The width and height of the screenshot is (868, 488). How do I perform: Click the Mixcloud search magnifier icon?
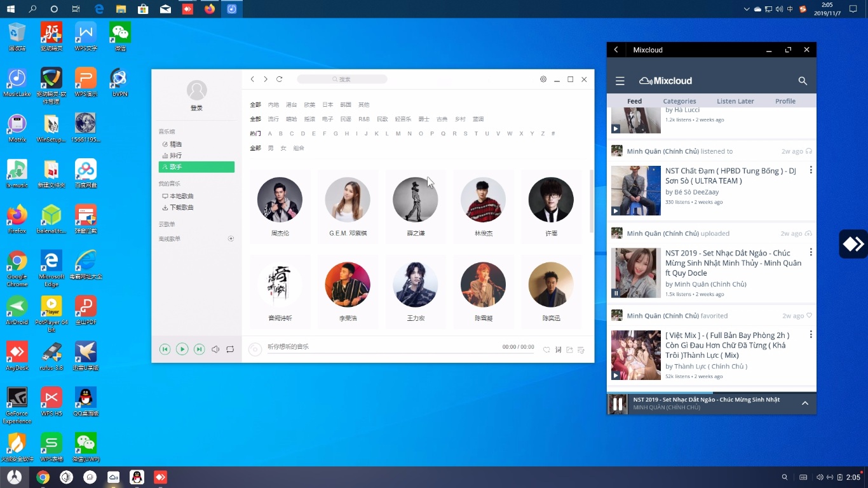(803, 81)
